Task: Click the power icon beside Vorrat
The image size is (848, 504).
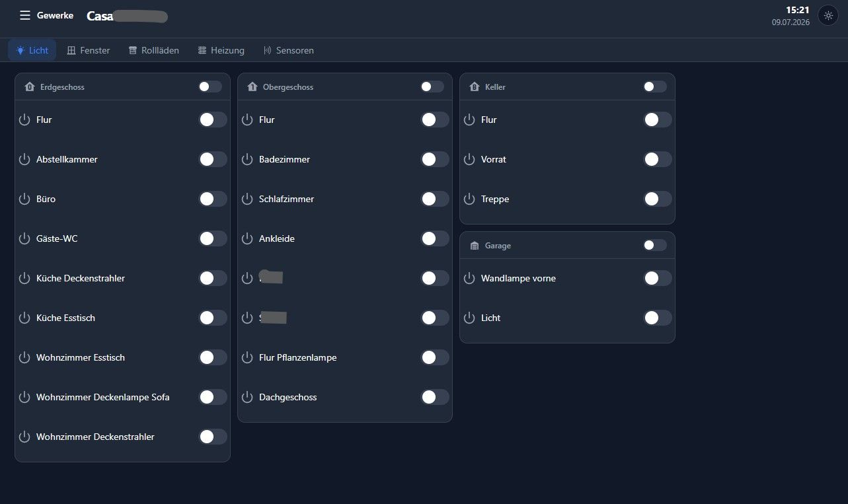Action: click(469, 159)
